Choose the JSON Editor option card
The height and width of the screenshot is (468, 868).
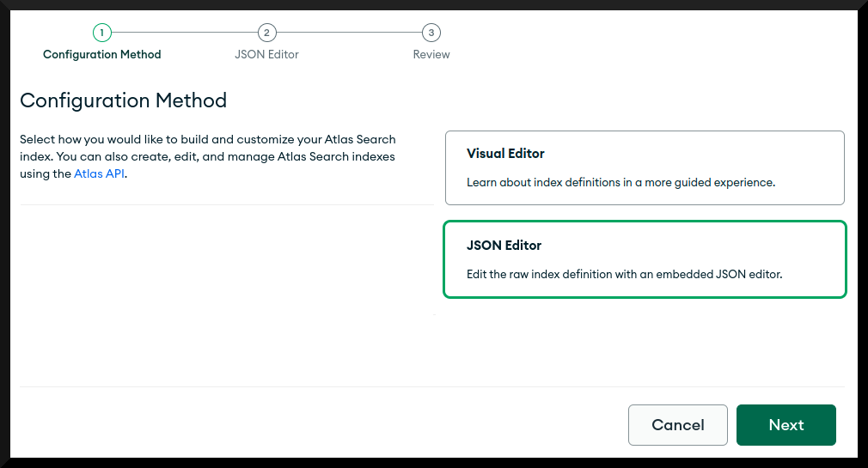click(x=645, y=259)
